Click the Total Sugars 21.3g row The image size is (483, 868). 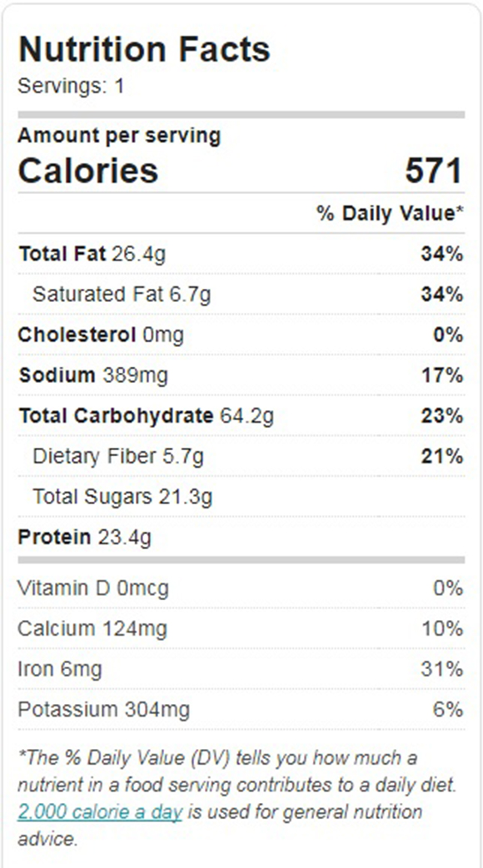[241, 497]
